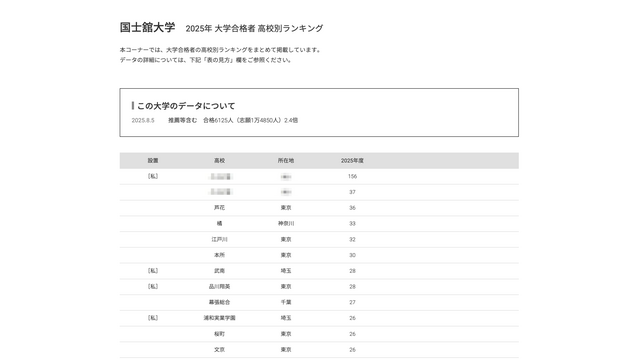Click the school name 幕張総合
The width and height of the screenshot is (640, 360).
pos(220,302)
